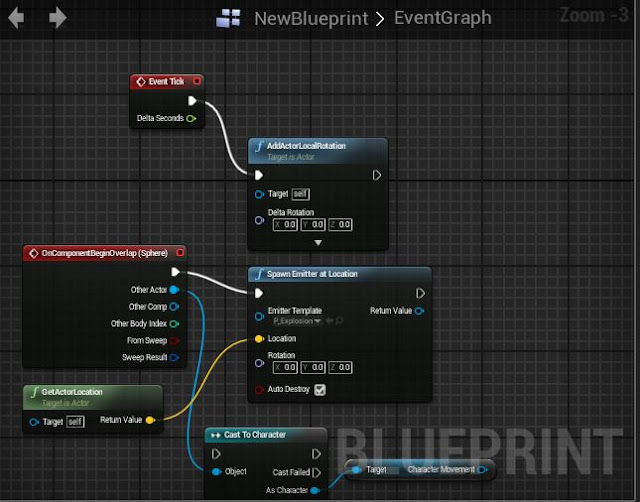The width and height of the screenshot is (640, 502).
Task: Click the Object input pin on Cast node
Action: click(x=217, y=472)
